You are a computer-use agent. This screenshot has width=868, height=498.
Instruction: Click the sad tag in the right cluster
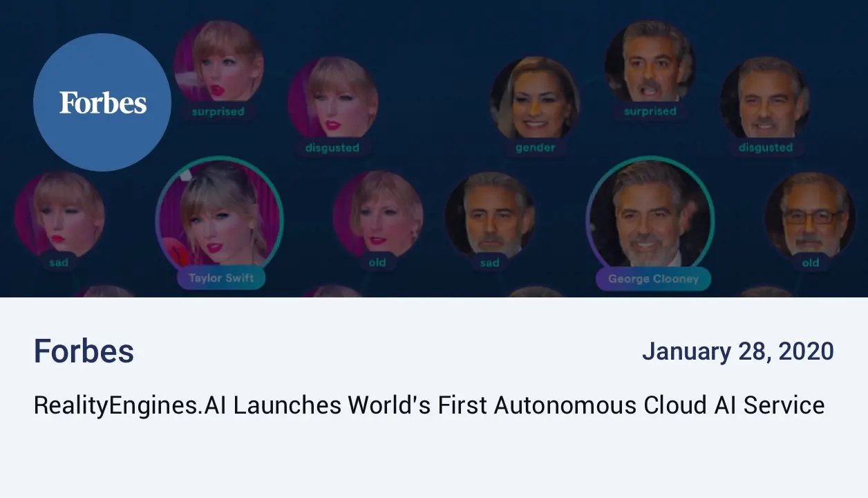pos(489,262)
